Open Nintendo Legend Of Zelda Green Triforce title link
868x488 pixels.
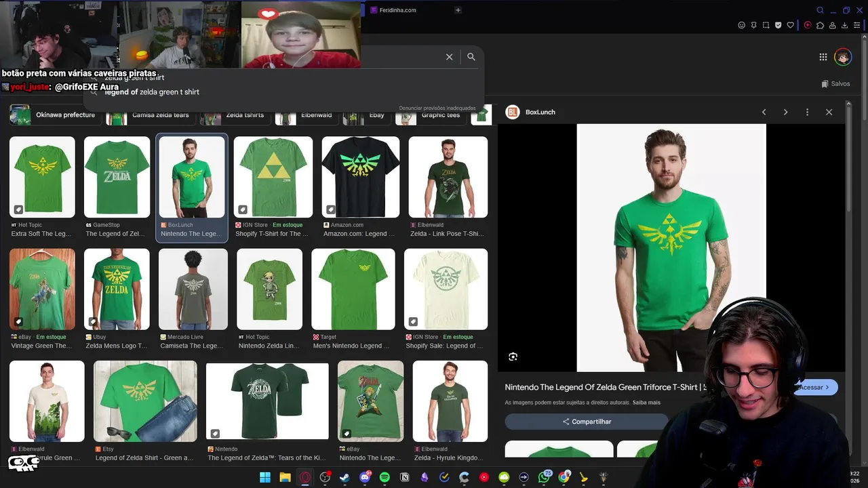coord(606,387)
